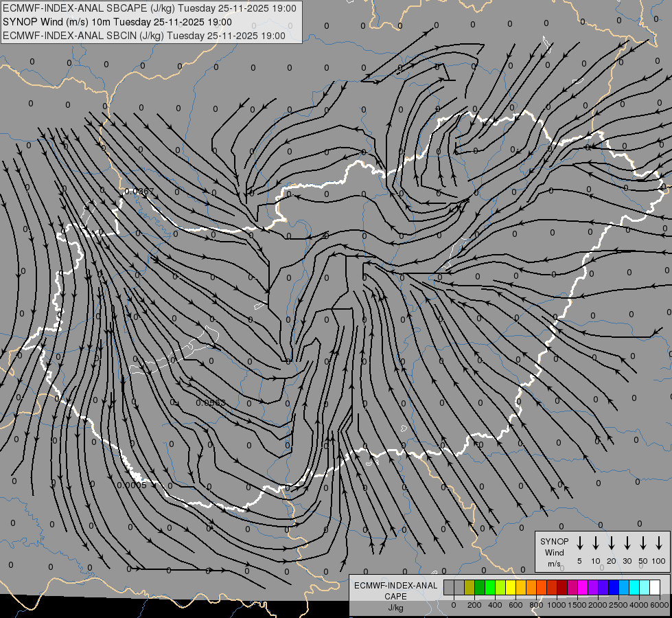Click the 0.0367 value on the map

click(x=139, y=192)
